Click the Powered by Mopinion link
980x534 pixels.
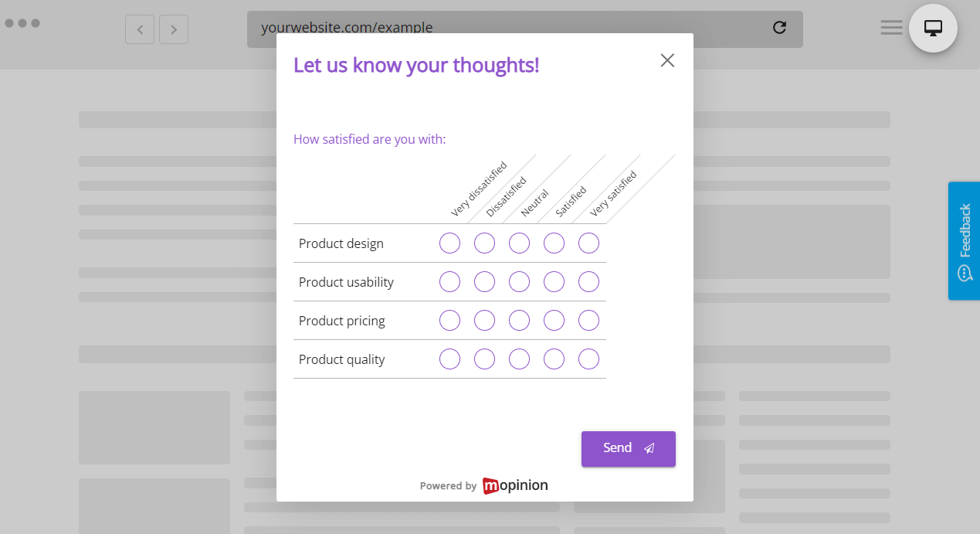483,485
